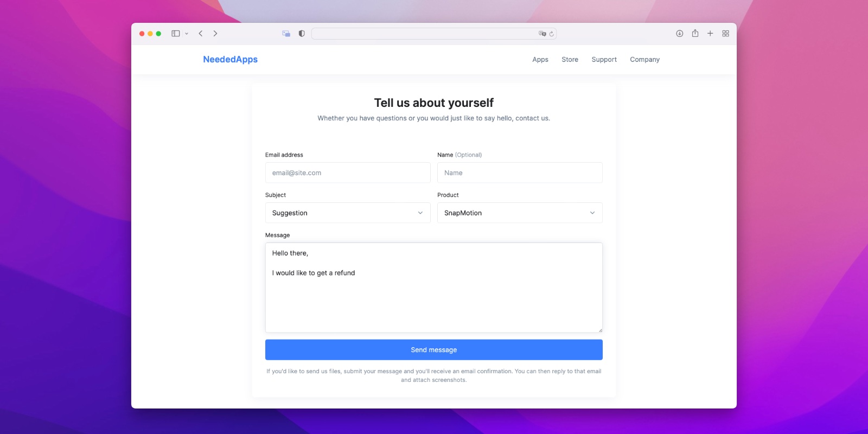This screenshot has width=868, height=434.
Task: Open the Product dropdown showing SnapMotion
Action: pos(520,213)
